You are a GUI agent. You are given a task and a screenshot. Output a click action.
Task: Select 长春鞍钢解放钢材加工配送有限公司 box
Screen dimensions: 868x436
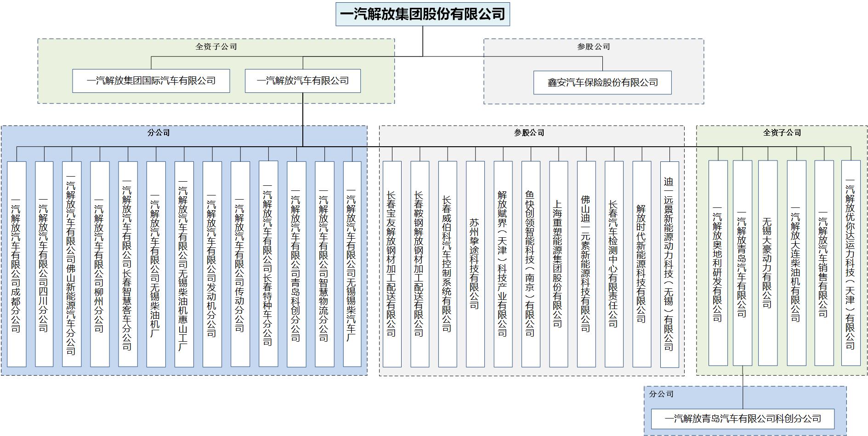point(420,264)
